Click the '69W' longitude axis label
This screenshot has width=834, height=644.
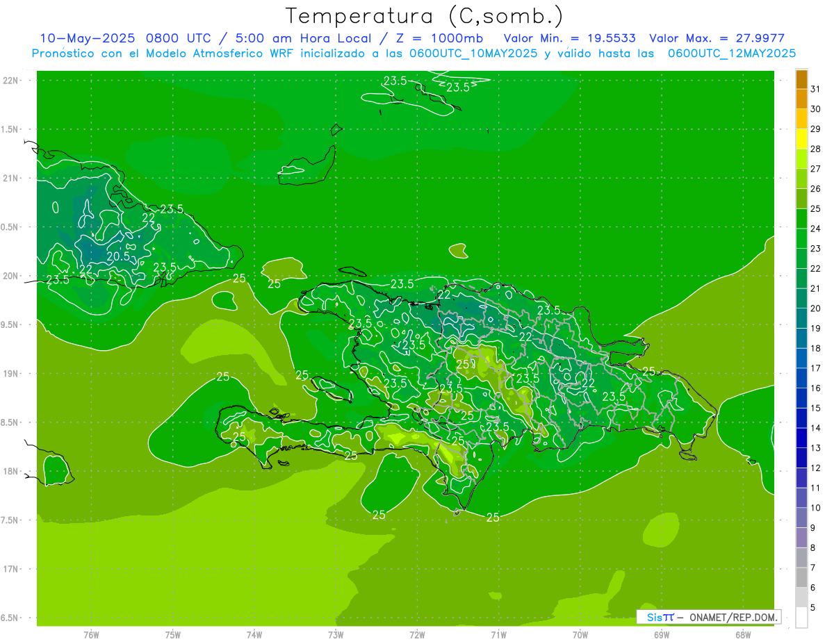click(662, 634)
